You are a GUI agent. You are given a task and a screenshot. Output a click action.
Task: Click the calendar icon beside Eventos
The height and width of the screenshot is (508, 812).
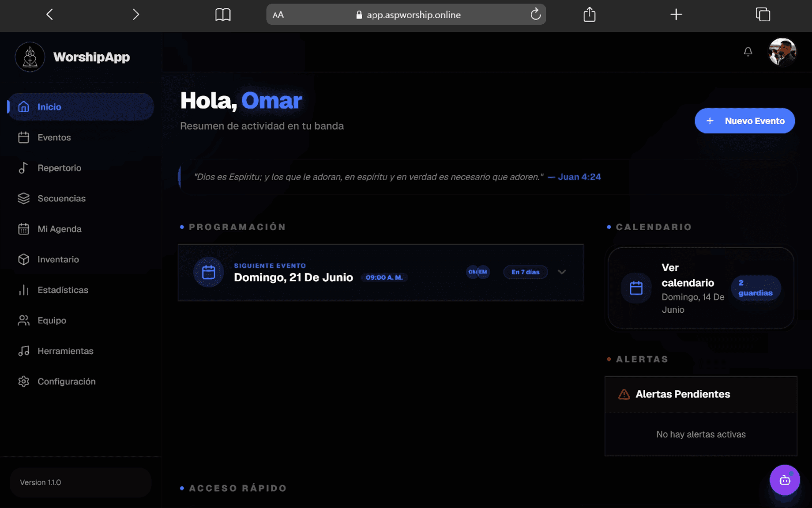pyautogui.click(x=23, y=137)
